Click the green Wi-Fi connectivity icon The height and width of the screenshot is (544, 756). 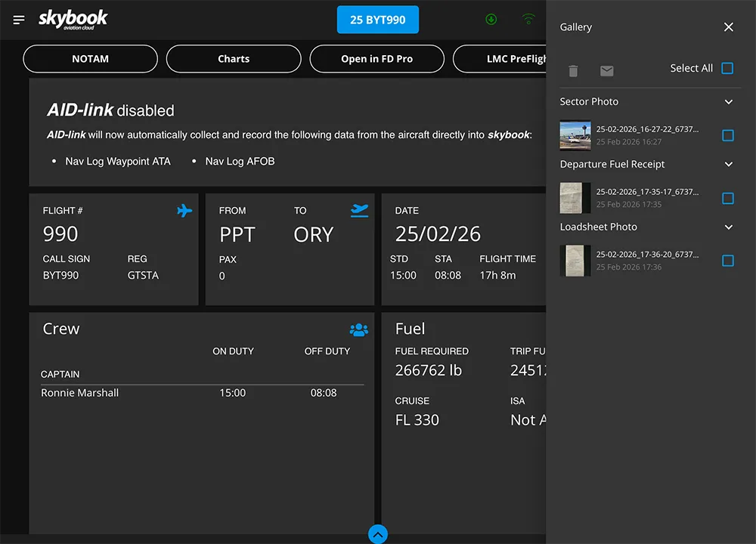(528, 20)
